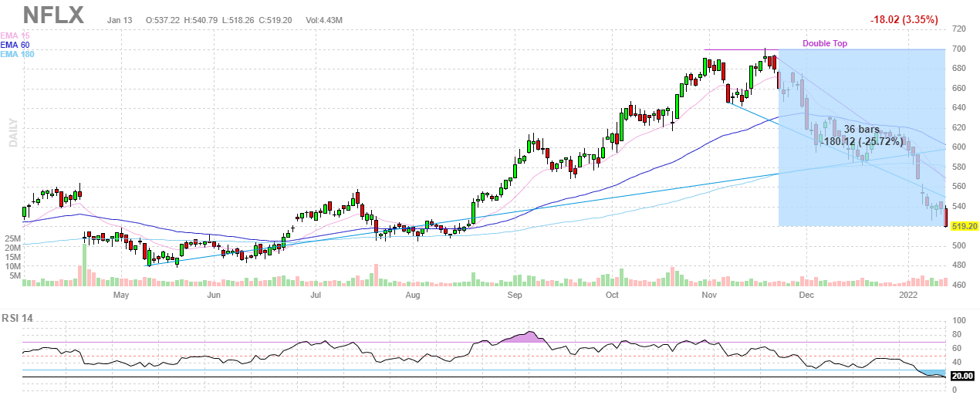Click the Nov label on time axis
The width and height of the screenshot is (980, 402).
click(708, 296)
